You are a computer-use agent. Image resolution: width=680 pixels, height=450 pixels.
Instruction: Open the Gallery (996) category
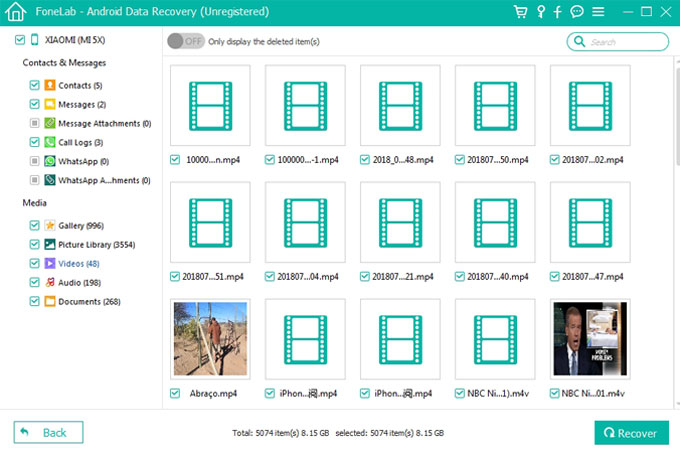[81, 226]
